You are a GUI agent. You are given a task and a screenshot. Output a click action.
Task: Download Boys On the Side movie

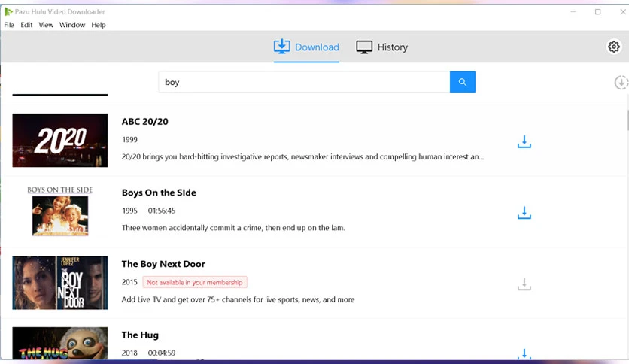coord(524,214)
